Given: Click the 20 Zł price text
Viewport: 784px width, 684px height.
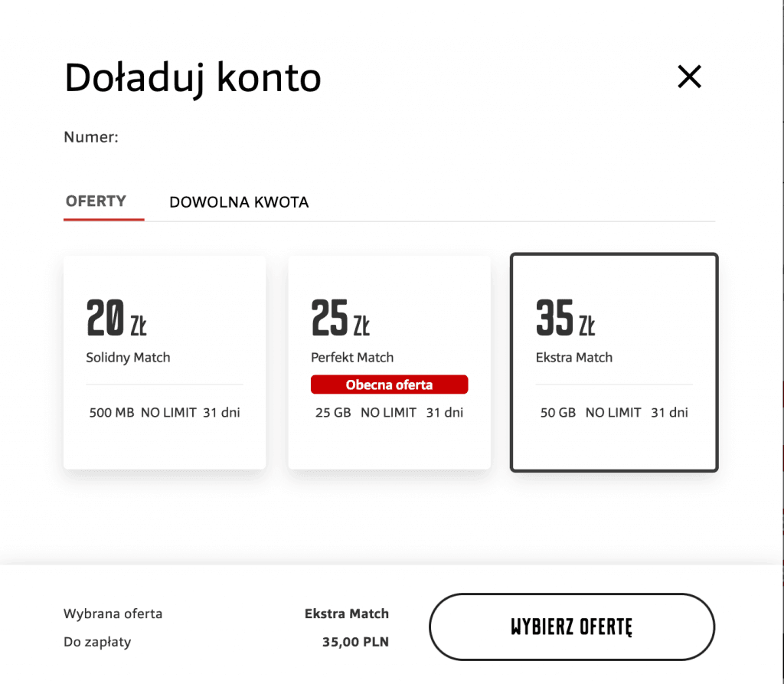Looking at the screenshot, I should [115, 319].
